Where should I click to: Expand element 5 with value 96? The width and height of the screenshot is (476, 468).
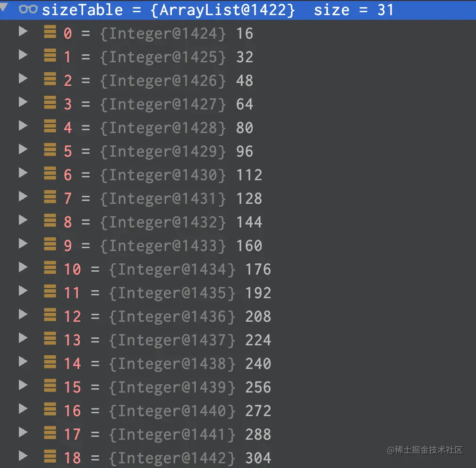pyautogui.click(x=23, y=149)
